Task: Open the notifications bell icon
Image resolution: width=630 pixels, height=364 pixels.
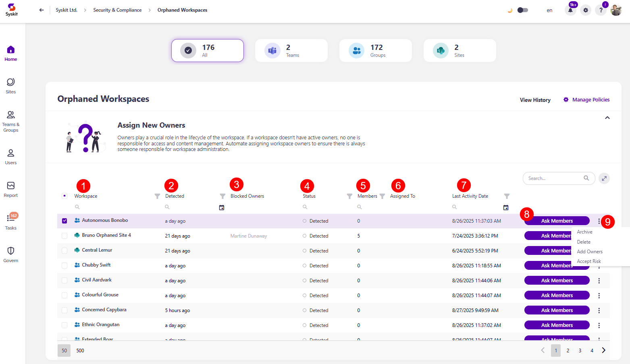Action: [x=570, y=10]
